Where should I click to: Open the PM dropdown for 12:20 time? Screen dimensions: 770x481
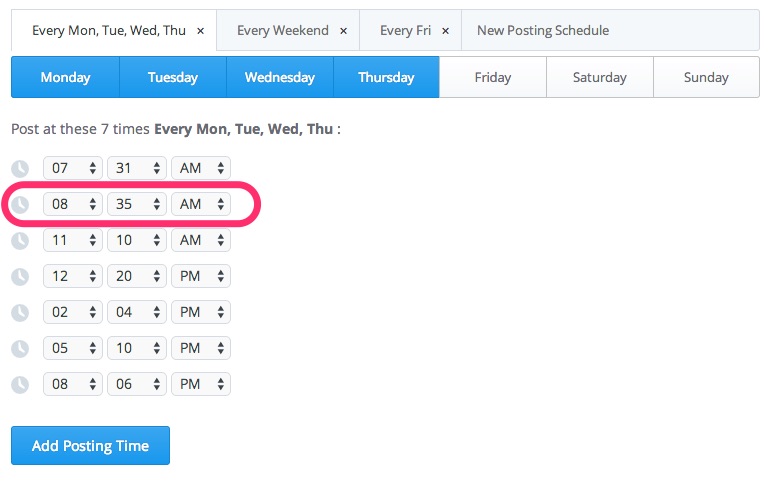[x=201, y=276]
